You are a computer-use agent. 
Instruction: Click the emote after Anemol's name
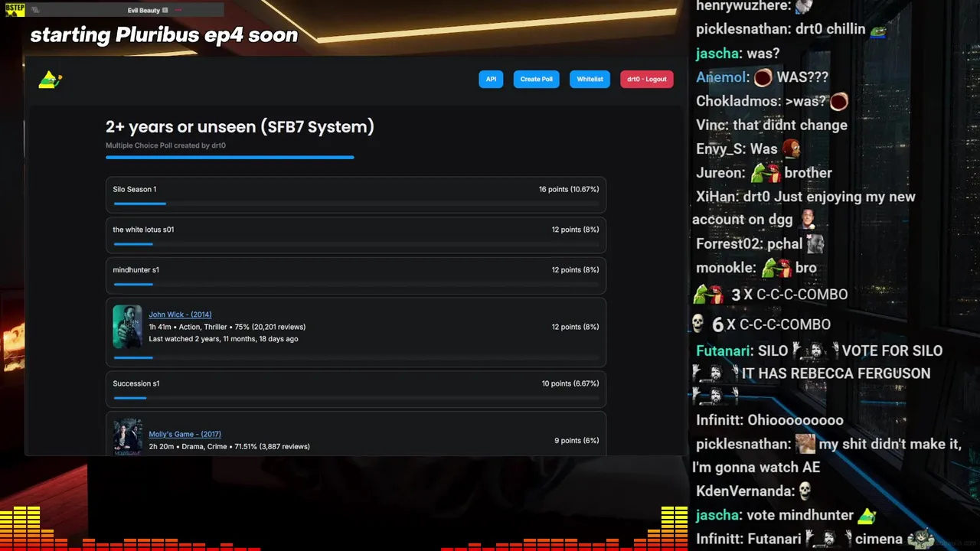763,77
